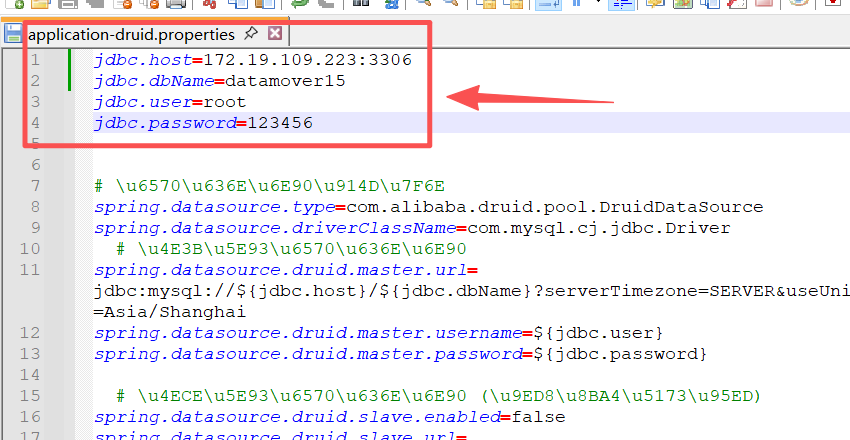Expand the Show all characters dropdown arrow

click(x=597, y=4)
